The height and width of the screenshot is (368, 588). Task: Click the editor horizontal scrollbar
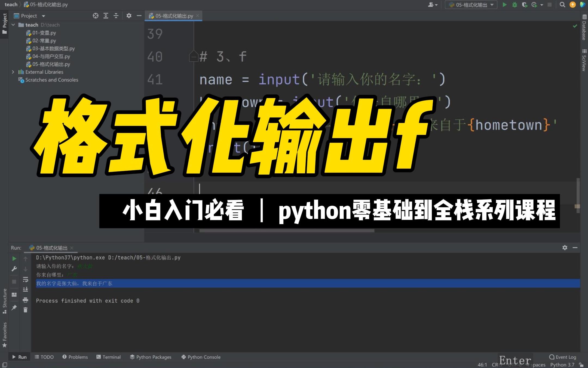[x=287, y=231]
